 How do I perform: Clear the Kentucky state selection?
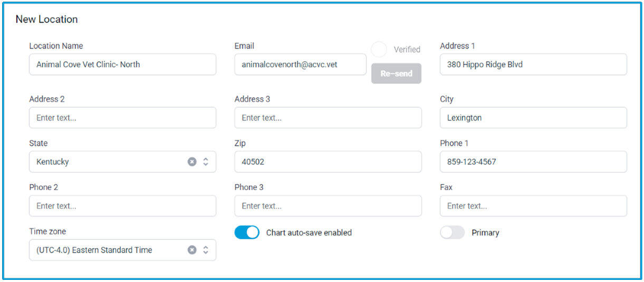coord(192,162)
